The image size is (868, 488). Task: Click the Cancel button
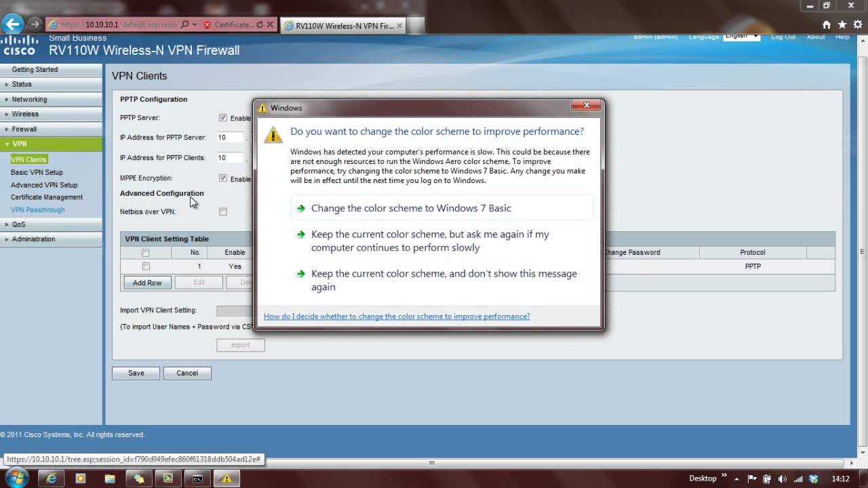pyautogui.click(x=187, y=373)
